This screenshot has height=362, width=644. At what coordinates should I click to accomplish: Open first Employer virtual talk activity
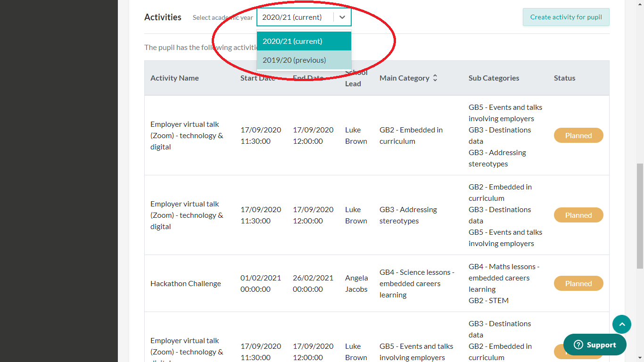click(x=187, y=136)
